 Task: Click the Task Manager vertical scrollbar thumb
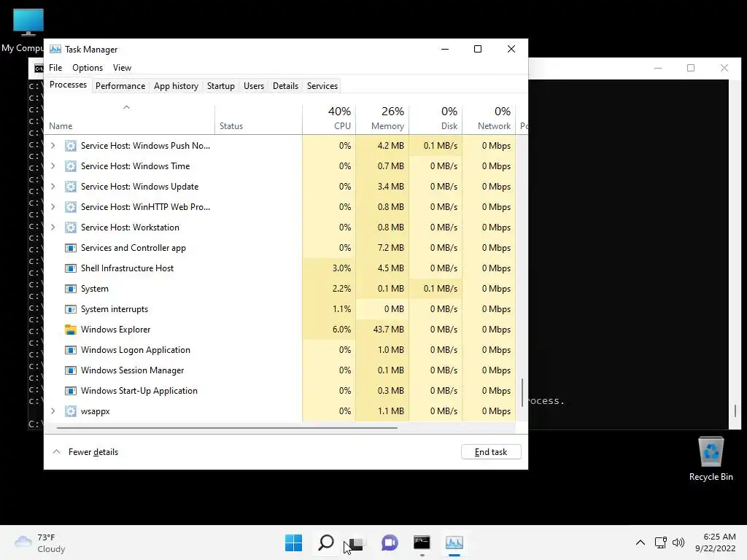(x=522, y=392)
